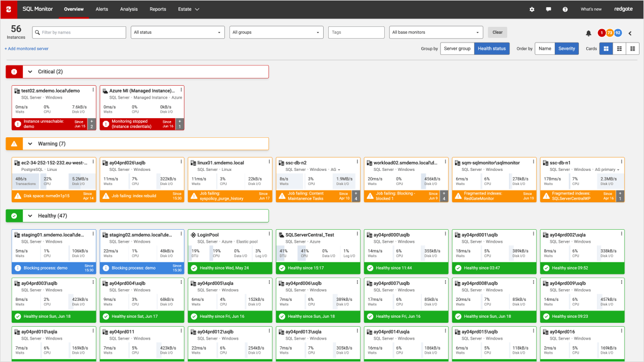Open the What's new link
The image size is (644, 362).
591,9
